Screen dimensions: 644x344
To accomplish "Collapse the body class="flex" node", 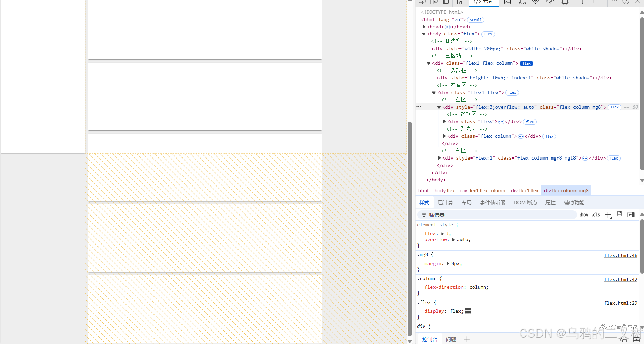I will click(424, 34).
